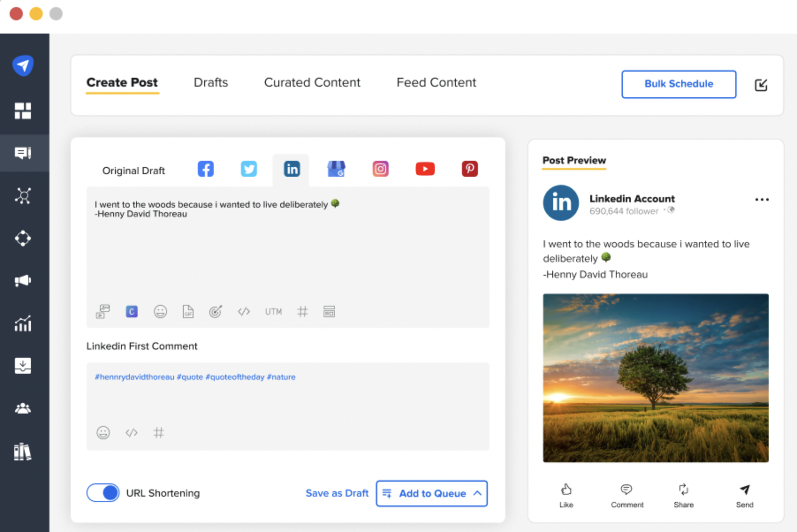Open the code snippet tool in post toolbar
The height and width of the screenshot is (532, 797).
coord(244,312)
